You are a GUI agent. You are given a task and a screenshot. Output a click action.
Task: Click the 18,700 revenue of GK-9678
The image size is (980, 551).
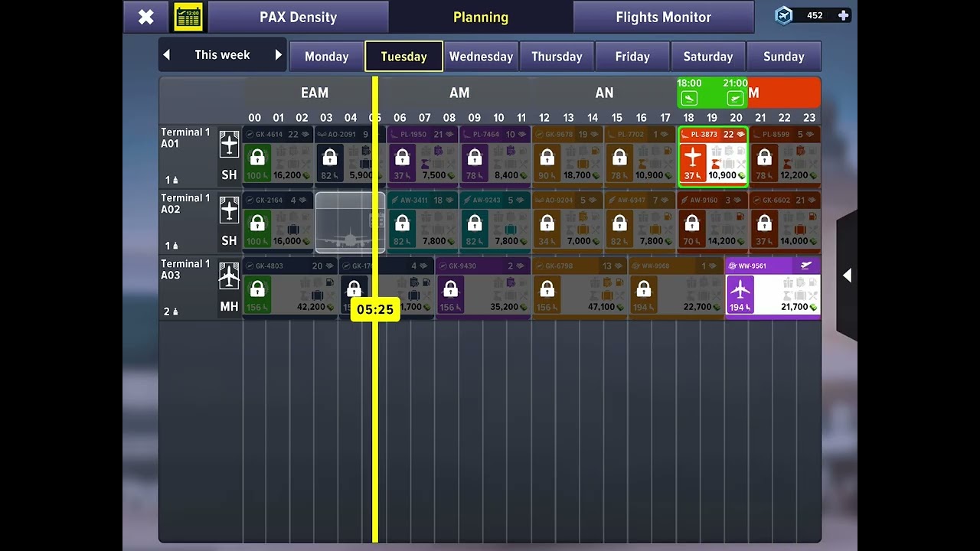click(x=577, y=175)
